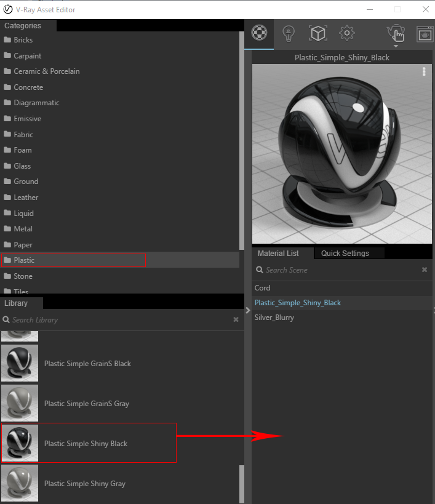Select Plastic Simple GrainS Black label
This screenshot has height=504, width=435.
87,364
